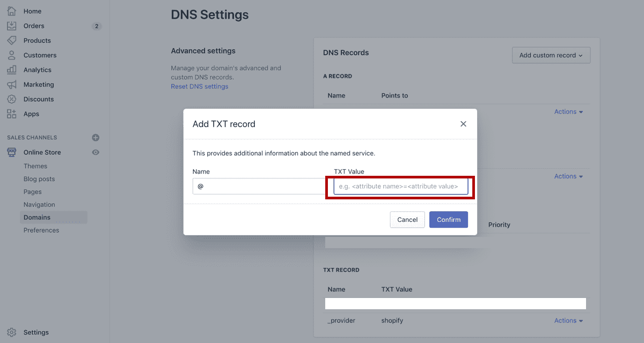Open the topmost Actions dropdown in A Record
Viewport: 644px width, 343px height.
pyautogui.click(x=568, y=111)
